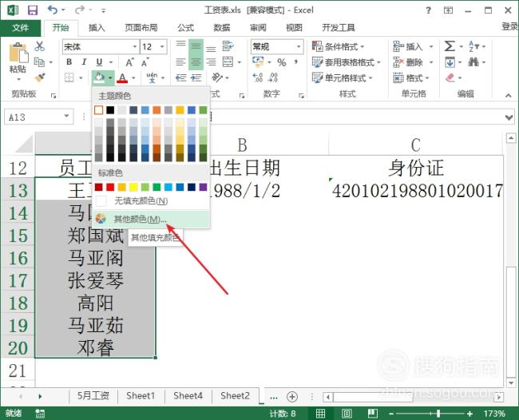Click the Save icon in quick access toolbar

[33, 10]
